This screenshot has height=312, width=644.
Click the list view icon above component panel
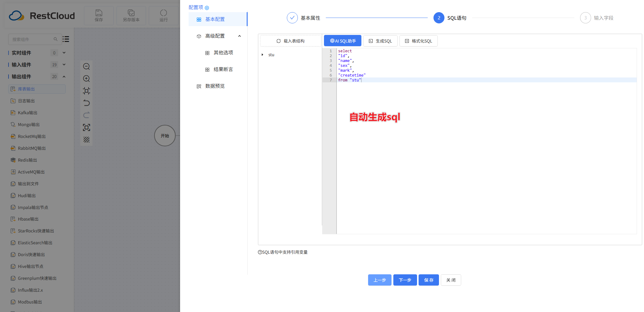[66, 39]
